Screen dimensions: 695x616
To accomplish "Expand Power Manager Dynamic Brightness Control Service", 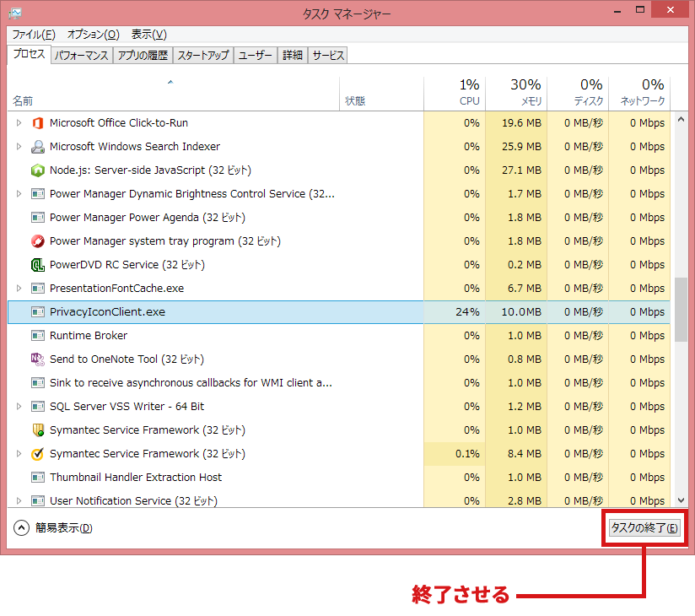I will point(19,194).
